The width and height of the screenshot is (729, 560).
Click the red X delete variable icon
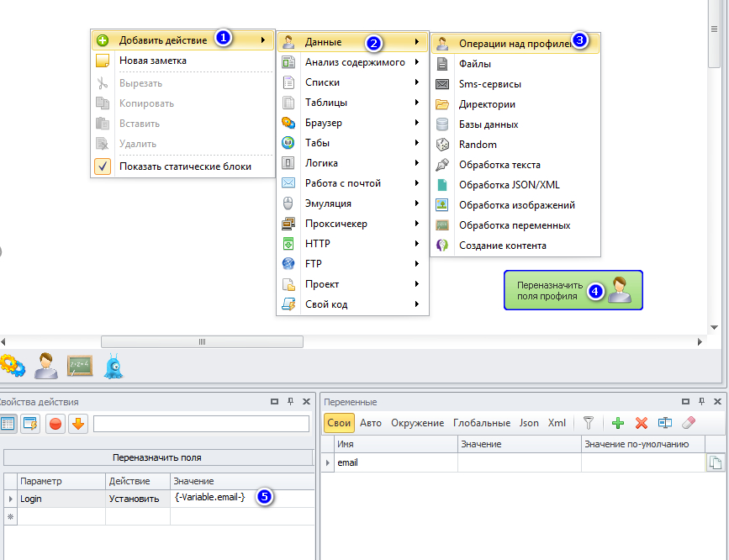642,423
